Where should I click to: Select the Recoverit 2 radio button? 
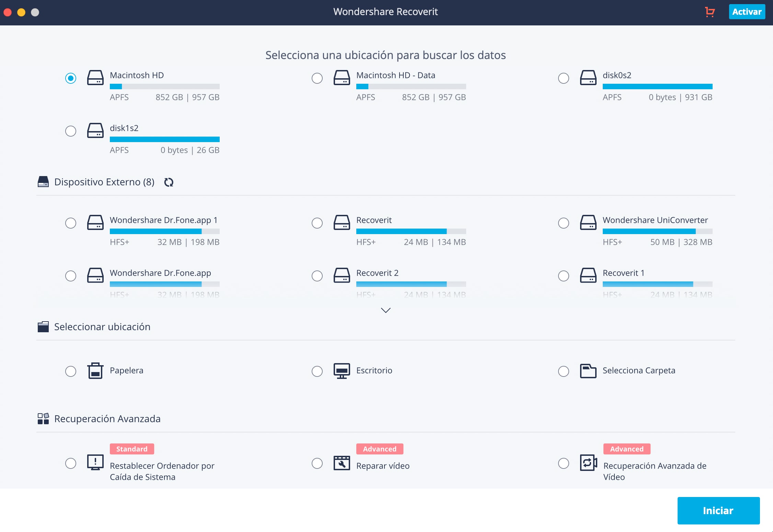pos(317,276)
